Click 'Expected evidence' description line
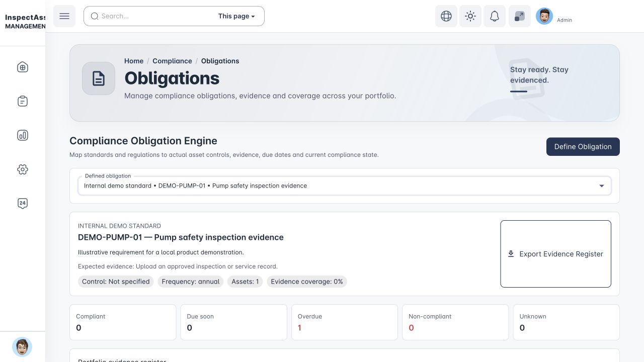 [178, 266]
